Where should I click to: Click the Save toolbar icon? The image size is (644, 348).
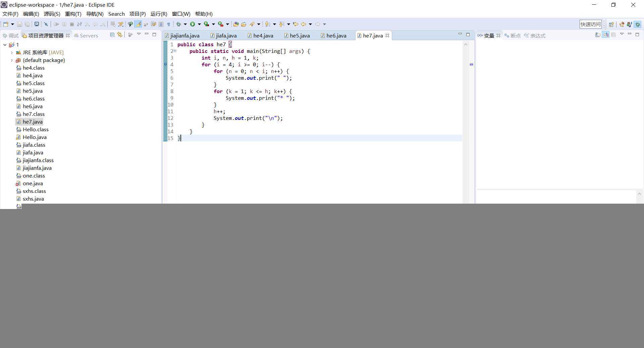[x=19, y=24]
